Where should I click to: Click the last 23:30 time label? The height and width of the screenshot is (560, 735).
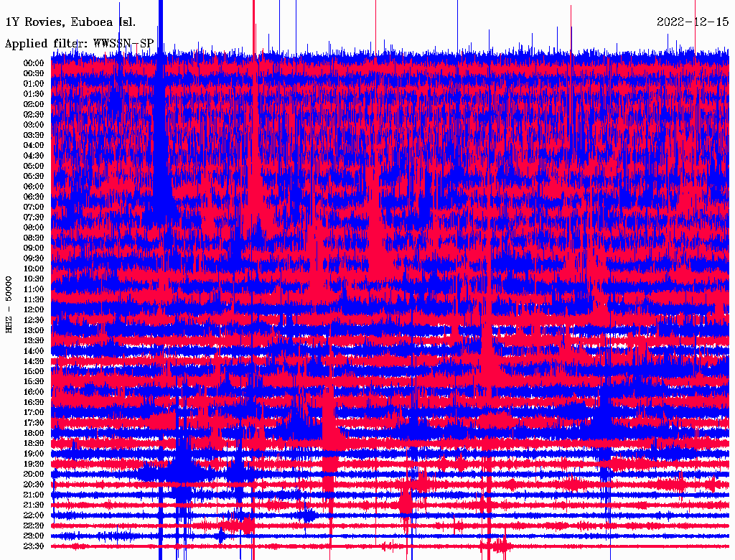tap(34, 546)
